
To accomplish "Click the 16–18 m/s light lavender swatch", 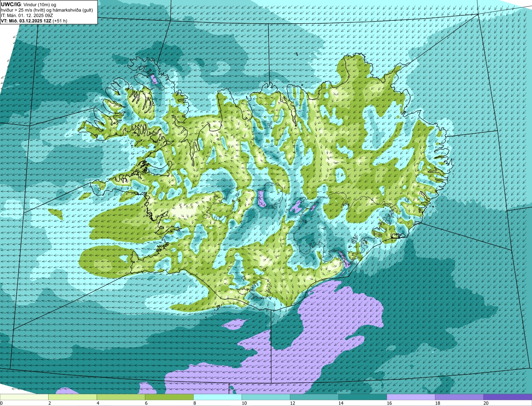I will point(411,397).
